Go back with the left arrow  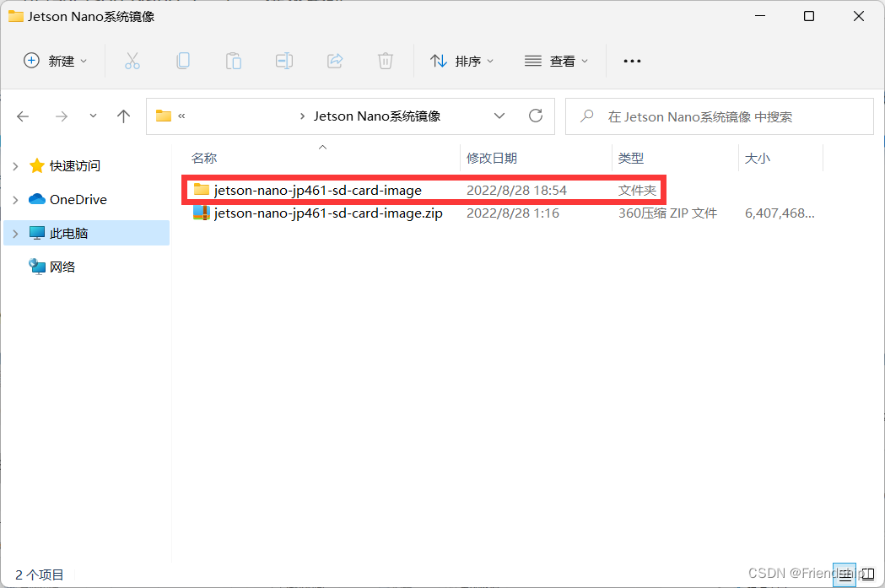click(x=23, y=116)
